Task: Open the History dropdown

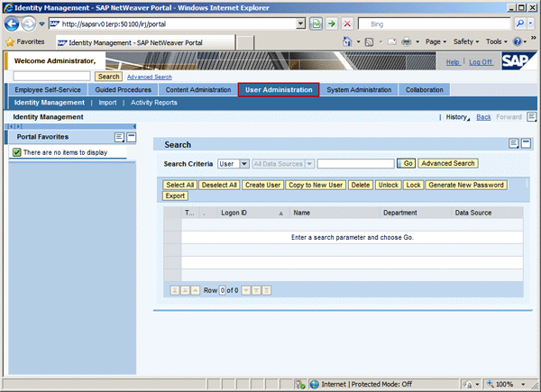Action: [457, 117]
